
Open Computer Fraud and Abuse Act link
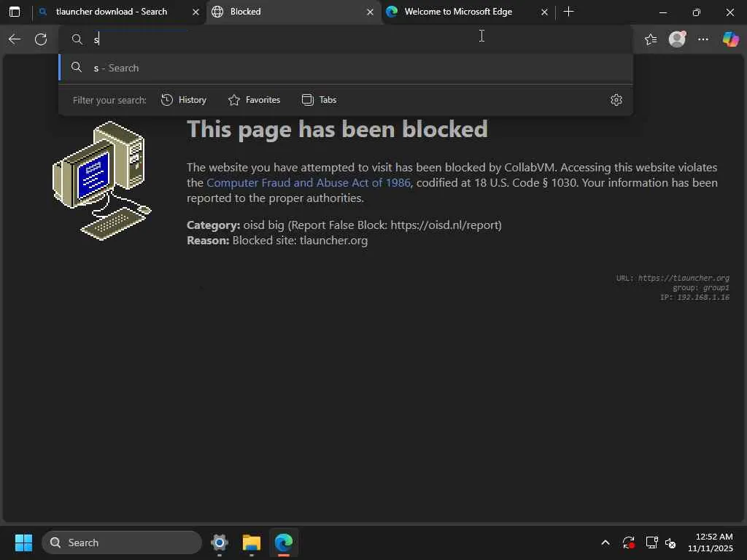(x=309, y=183)
